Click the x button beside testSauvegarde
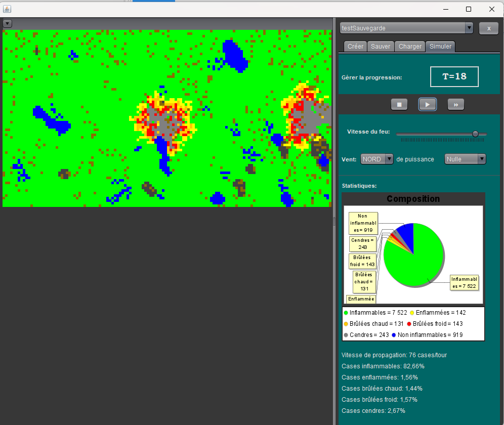Viewport: 504px width, 425px height. coord(488,28)
